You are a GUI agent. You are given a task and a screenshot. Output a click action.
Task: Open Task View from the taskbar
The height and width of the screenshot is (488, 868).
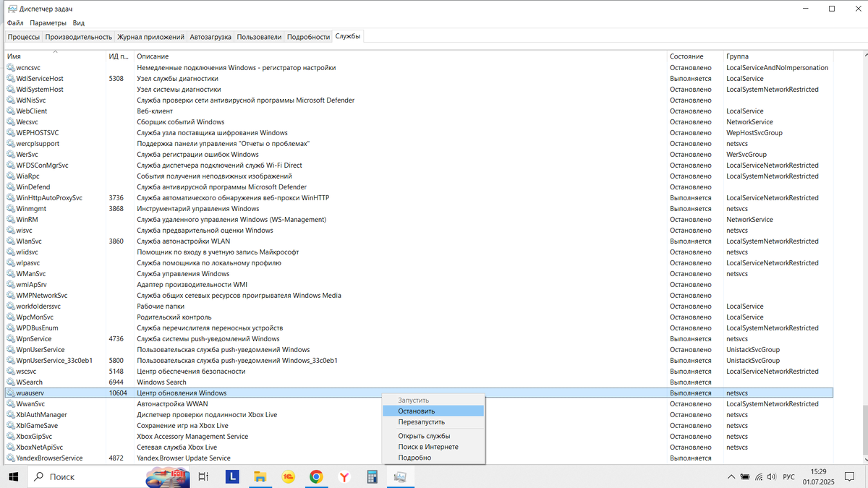[203, 477]
